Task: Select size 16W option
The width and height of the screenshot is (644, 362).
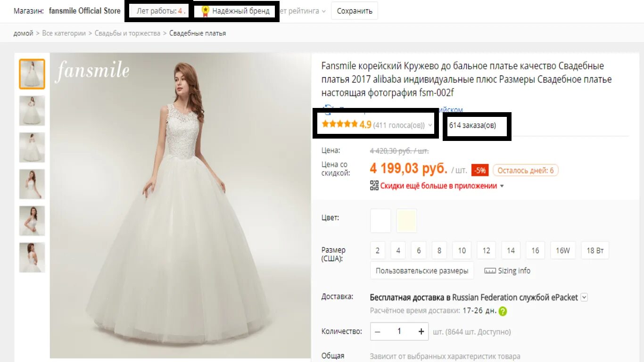Action: 563,251
